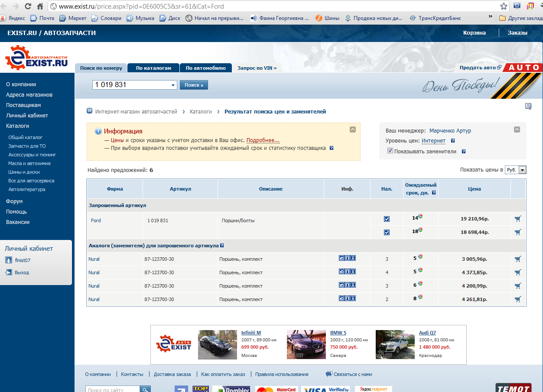
Task: Click the Поиск по сайту search box
Action: (113, 390)
